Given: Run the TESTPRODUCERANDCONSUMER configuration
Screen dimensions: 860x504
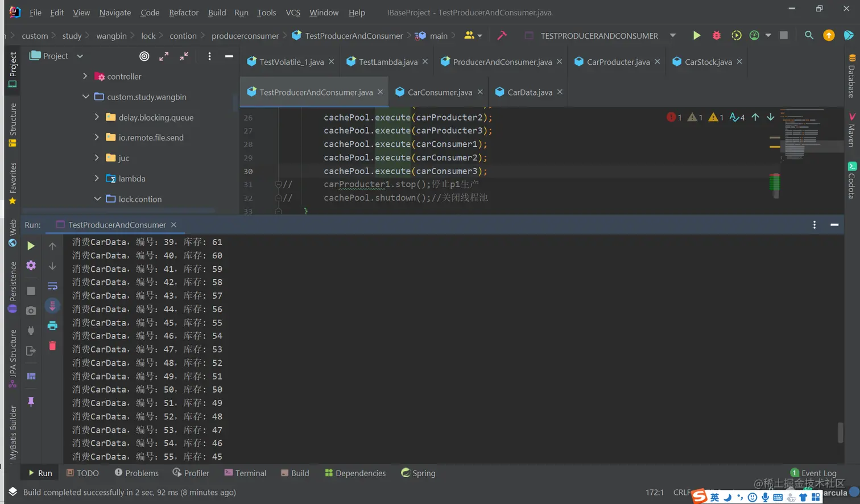Looking at the screenshot, I should point(696,35).
